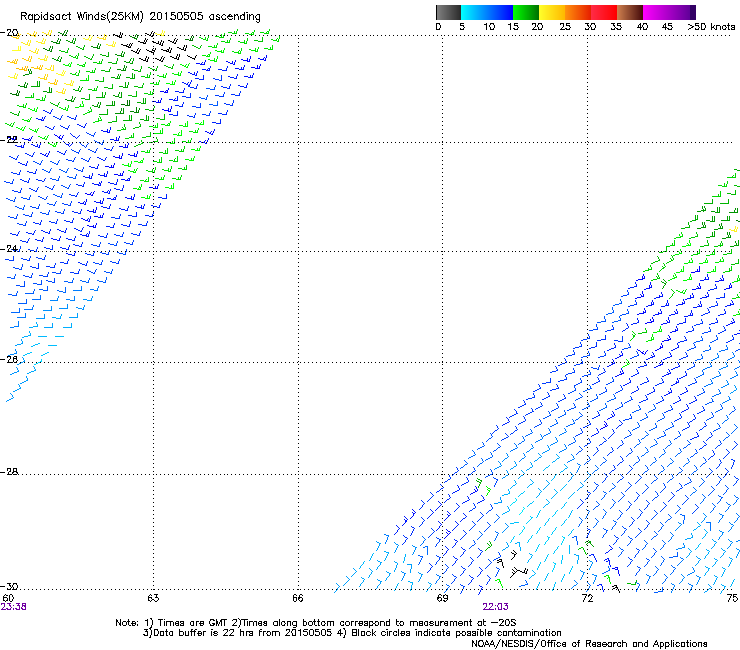Viewport: 740px width, 650px height.
Task: Select the red 30-35 knots color band
Action: point(604,12)
